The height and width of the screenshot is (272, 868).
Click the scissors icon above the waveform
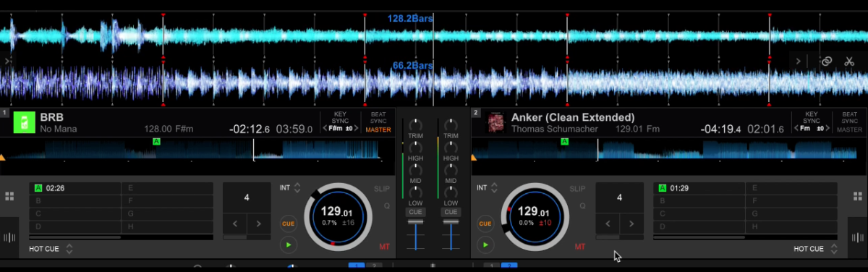pyautogui.click(x=849, y=61)
